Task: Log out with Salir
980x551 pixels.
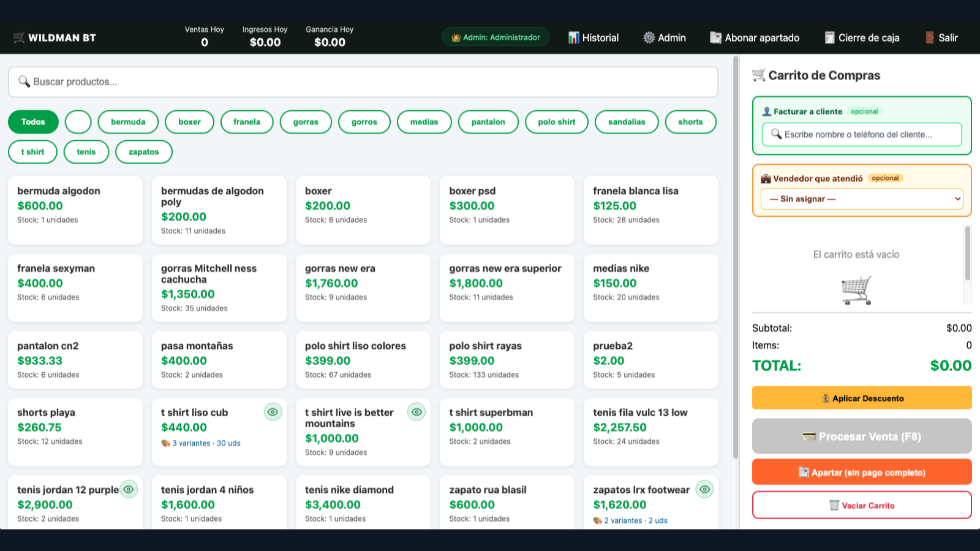Action: 941,38
